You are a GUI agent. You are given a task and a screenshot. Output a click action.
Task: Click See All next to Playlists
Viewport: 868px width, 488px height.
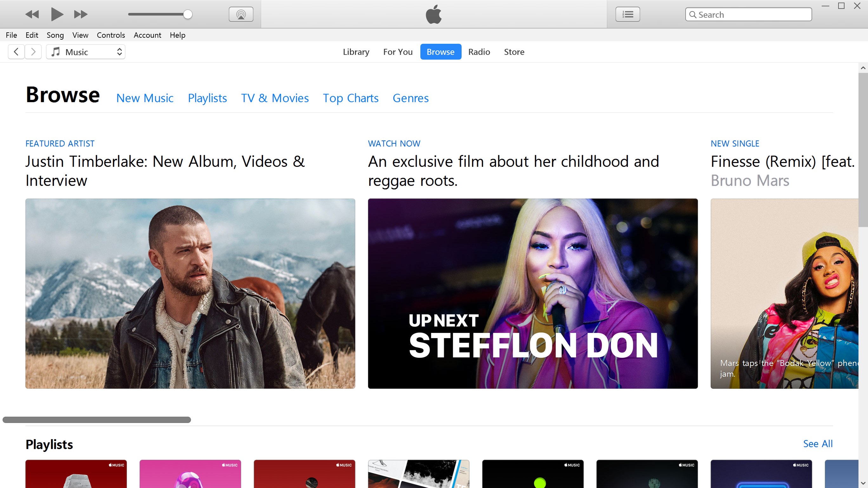point(818,444)
